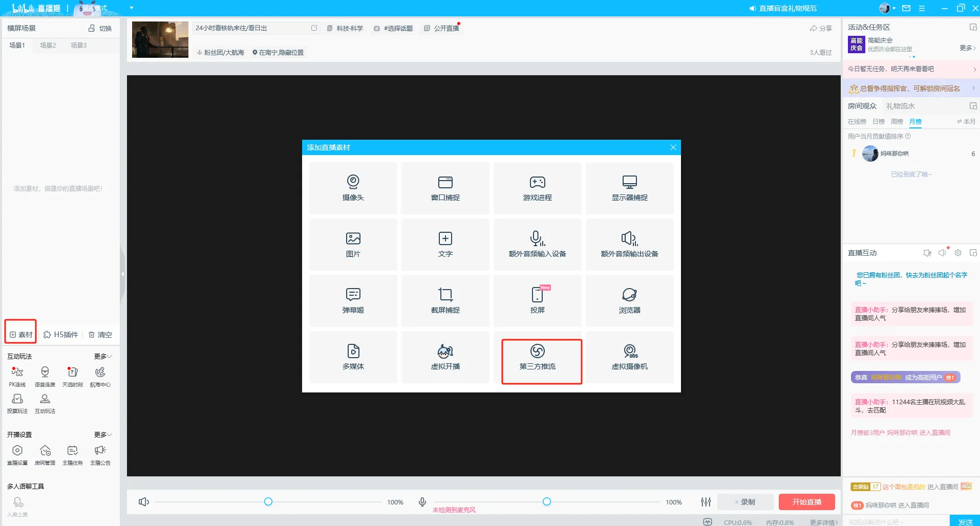Viewport: 980px width, 526px height.
Task: Toggle the 直播互动 sound icon
Action: 943,253
